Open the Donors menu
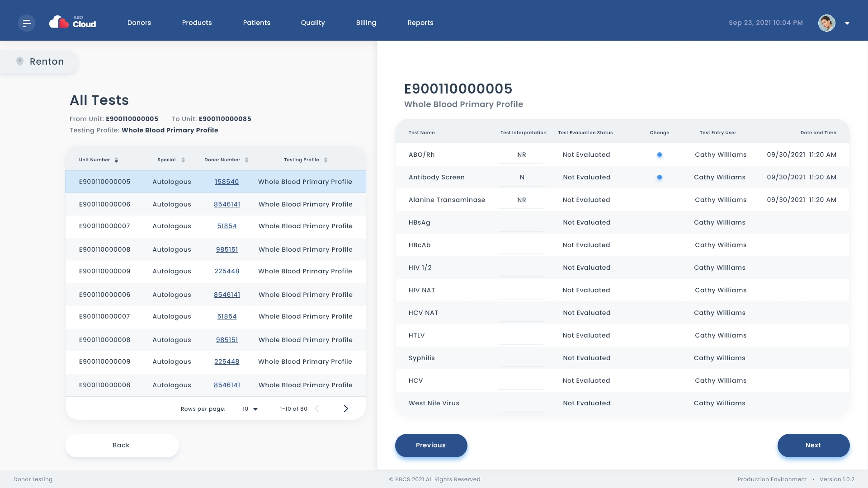Image resolution: width=868 pixels, height=488 pixels. click(139, 23)
